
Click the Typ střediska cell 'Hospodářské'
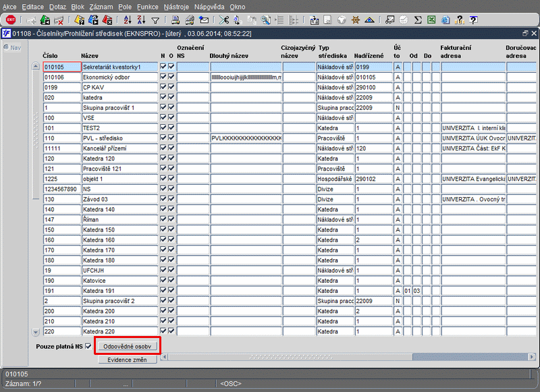pos(335,179)
